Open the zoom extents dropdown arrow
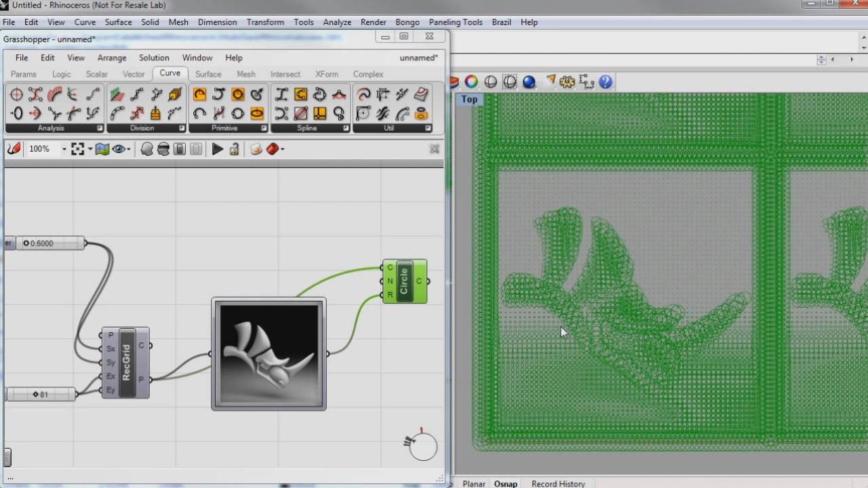 90,148
